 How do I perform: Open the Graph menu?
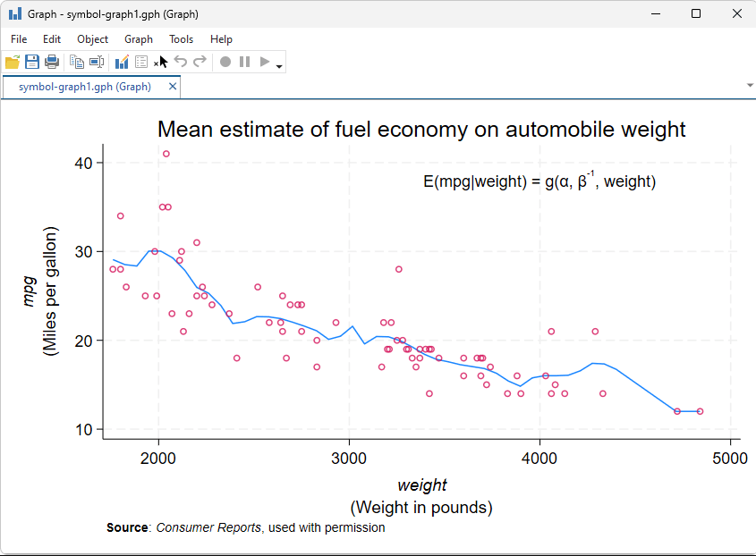(x=139, y=39)
